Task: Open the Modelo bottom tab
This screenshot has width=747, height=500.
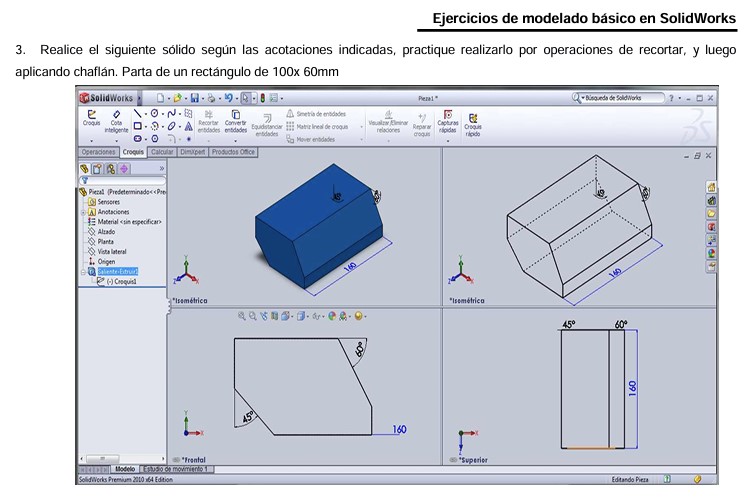Action: [125, 469]
